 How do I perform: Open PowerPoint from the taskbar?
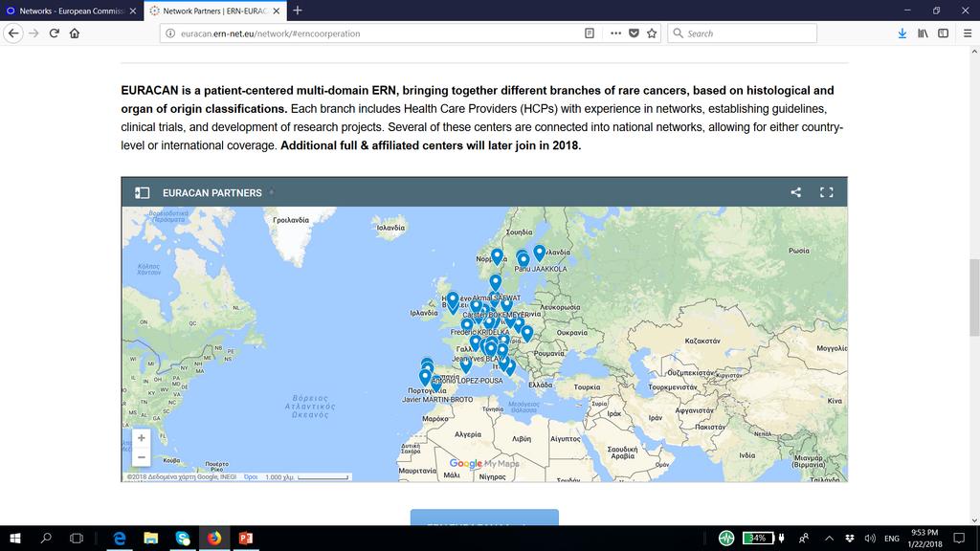click(246, 538)
